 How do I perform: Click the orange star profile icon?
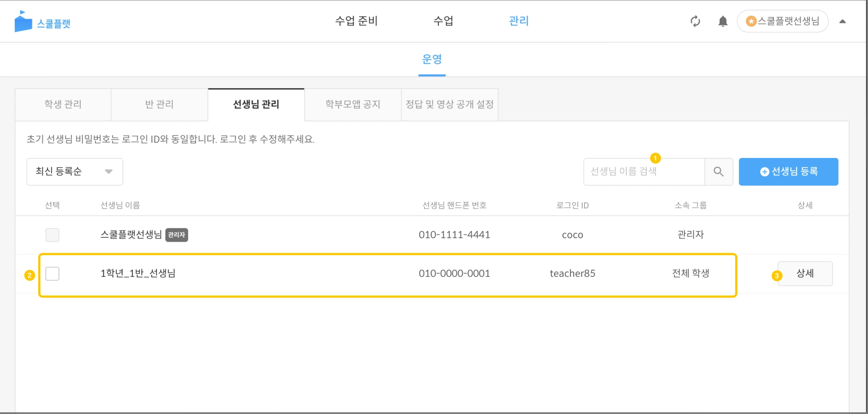(751, 21)
